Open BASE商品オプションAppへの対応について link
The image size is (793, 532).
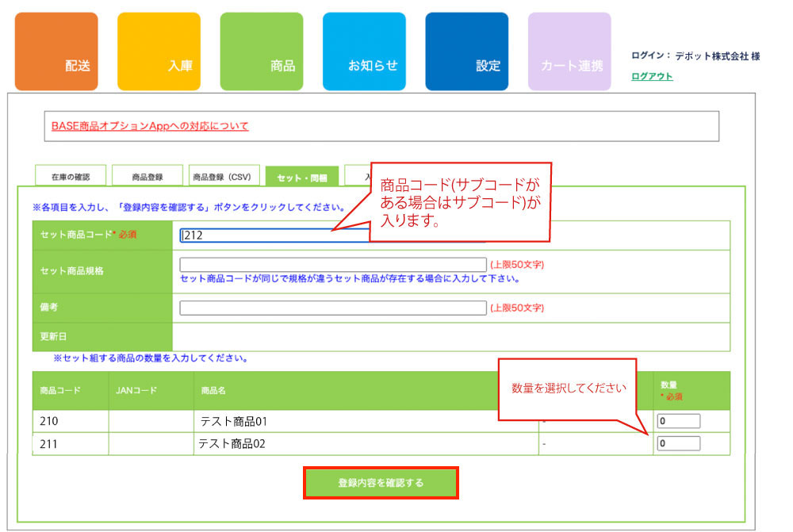(150, 126)
